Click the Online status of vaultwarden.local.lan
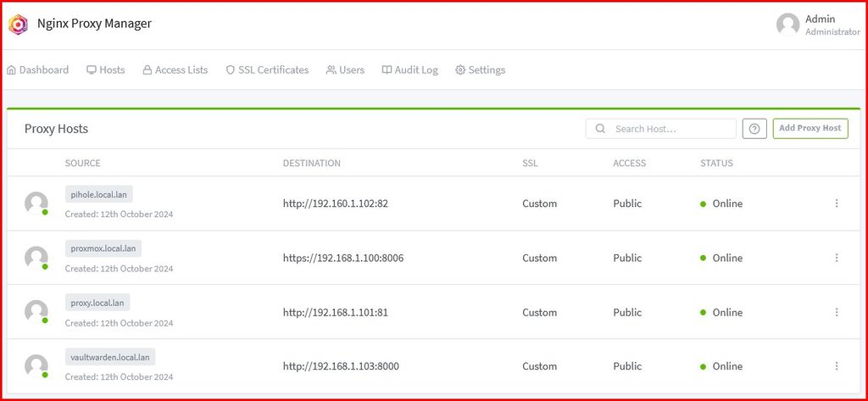868x401 pixels. point(721,366)
